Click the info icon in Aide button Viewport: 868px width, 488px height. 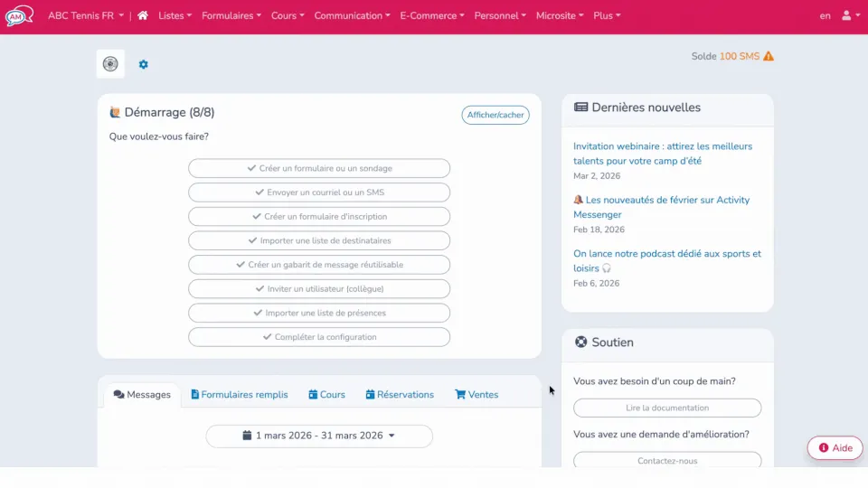tap(824, 447)
